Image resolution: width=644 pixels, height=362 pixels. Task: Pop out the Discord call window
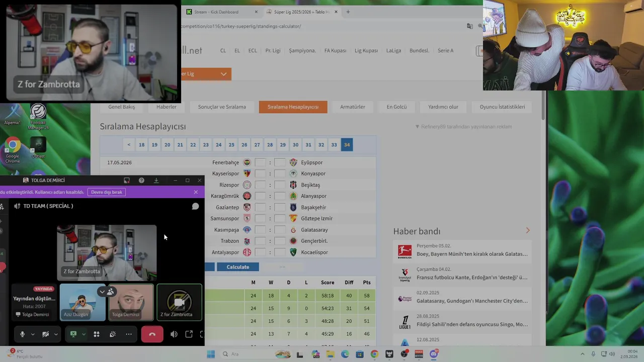point(189,334)
